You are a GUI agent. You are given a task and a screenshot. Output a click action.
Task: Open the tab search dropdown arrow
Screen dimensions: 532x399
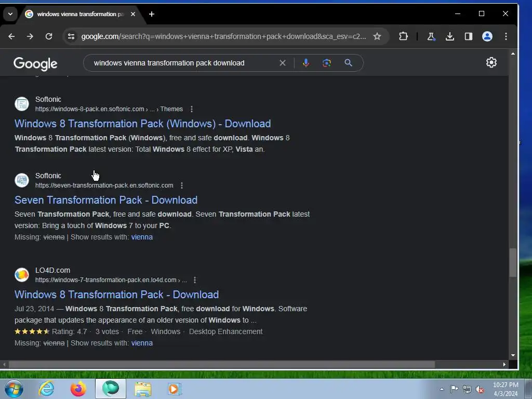(10, 14)
